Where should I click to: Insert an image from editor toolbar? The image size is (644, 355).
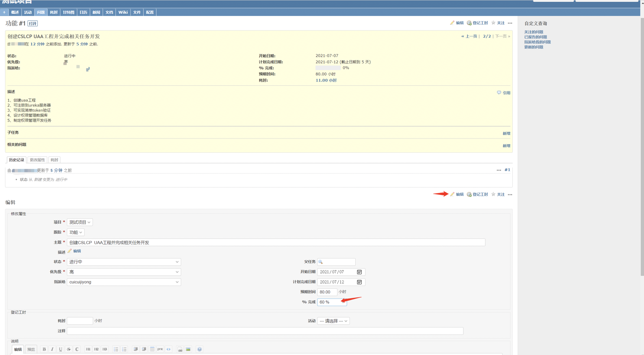click(188, 349)
